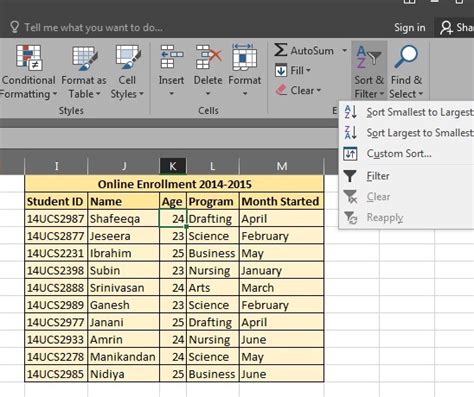Viewport: 474px width, 397px height.
Task: Click the Sign in link
Action: coord(410,28)
